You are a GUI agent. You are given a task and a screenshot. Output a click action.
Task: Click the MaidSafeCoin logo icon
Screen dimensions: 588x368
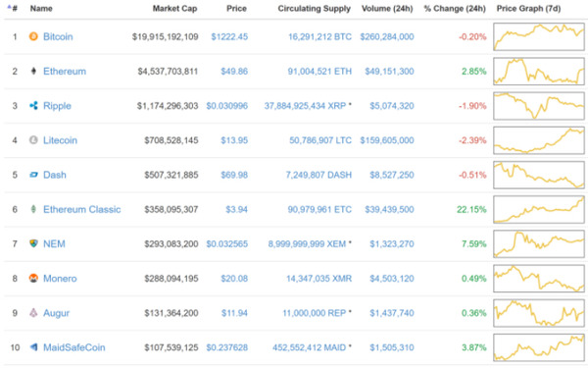coord(33,347)
